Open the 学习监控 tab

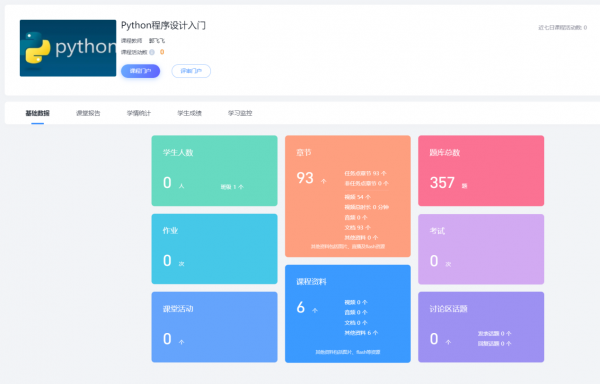pyautogui.click(x=240, y=113)
